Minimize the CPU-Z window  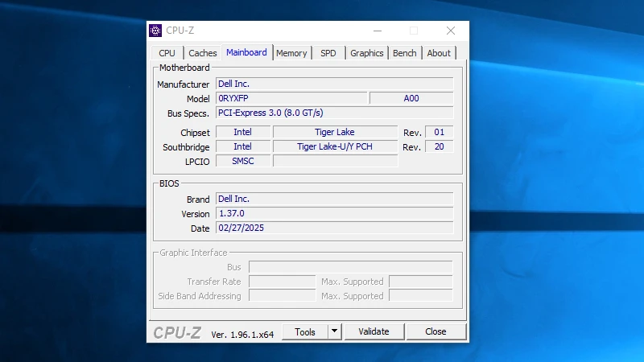378,31
